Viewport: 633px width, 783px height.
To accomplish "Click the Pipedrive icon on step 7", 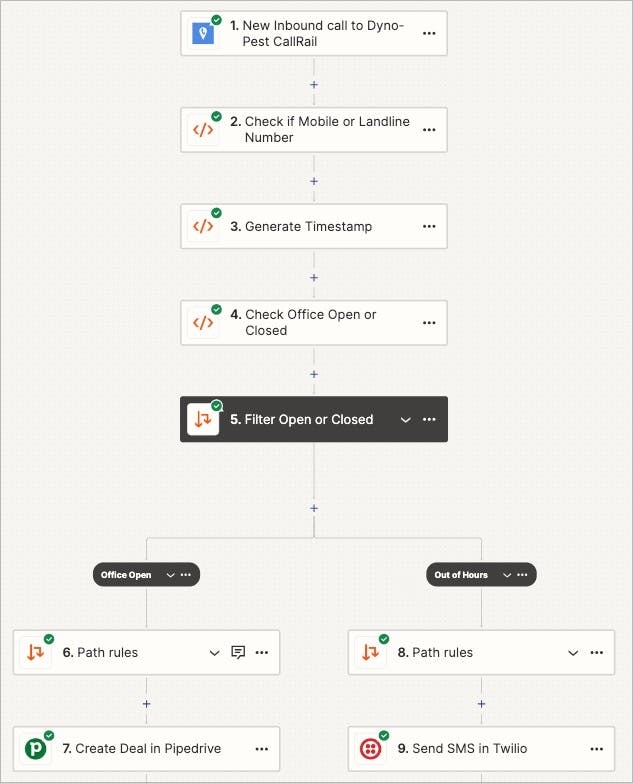I will click(x=35, y=748).
